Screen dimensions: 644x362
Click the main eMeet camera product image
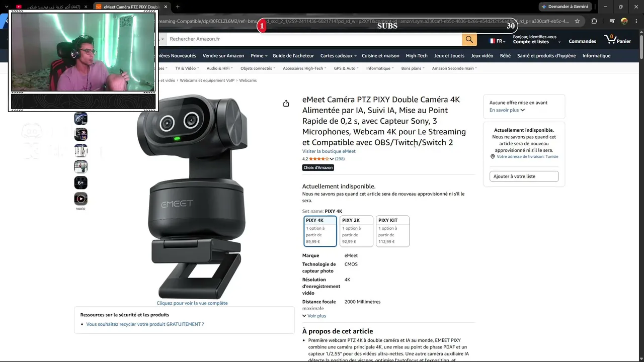(192, 196)
